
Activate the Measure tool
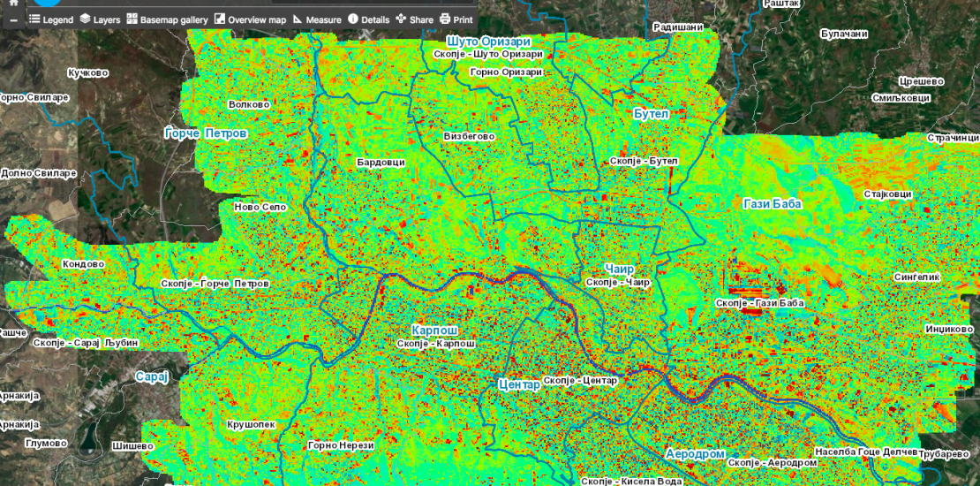tap(317, 19)
